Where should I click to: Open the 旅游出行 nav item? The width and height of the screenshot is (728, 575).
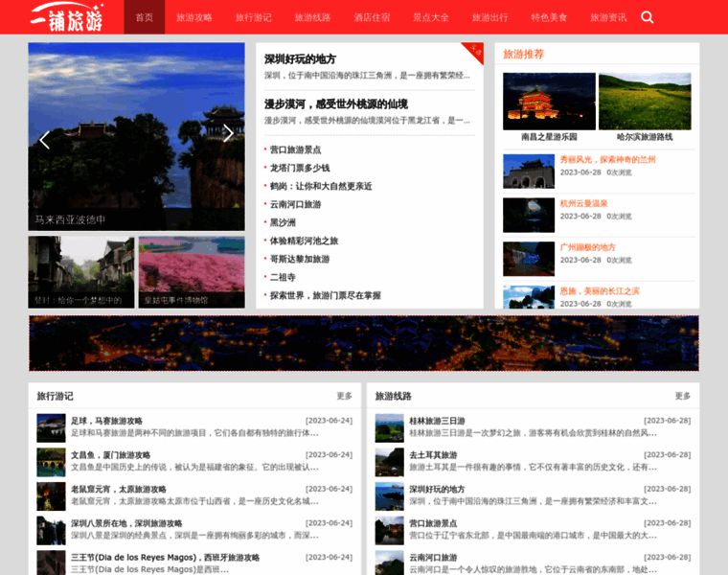(489, 17)
